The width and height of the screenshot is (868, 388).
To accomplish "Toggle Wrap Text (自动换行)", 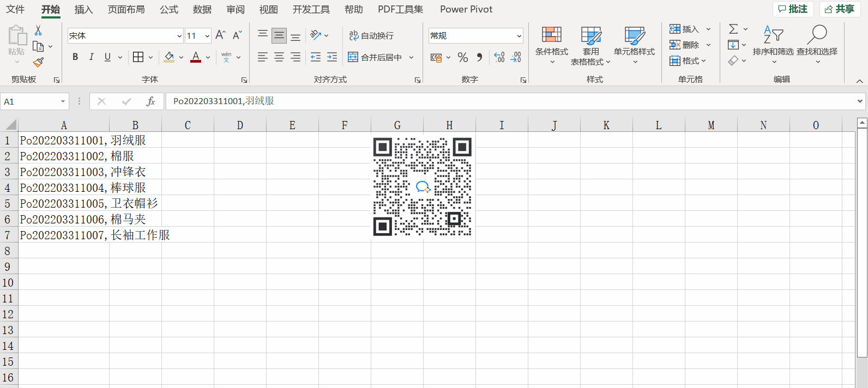I will 371,35.
